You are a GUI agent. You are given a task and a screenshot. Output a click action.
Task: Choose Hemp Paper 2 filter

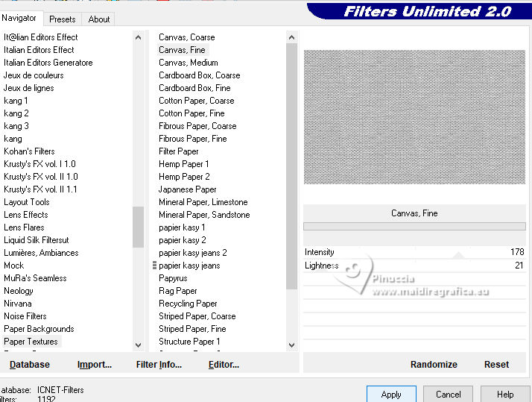pyautogui.click(x=184, y=177)
